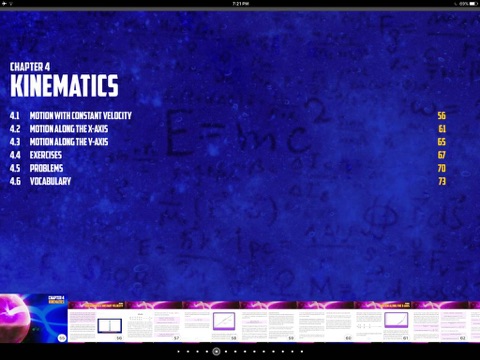Tap the clock in the status bar
The height and width of the screenshot is (360, 480).
pyautogui.click(x=240, y=4)
